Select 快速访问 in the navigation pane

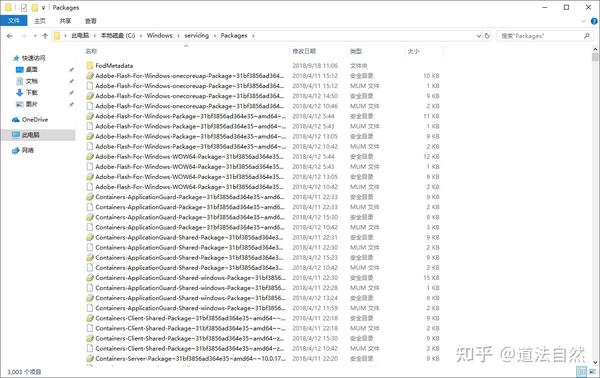pyautogui.click(x=33, y=58)
